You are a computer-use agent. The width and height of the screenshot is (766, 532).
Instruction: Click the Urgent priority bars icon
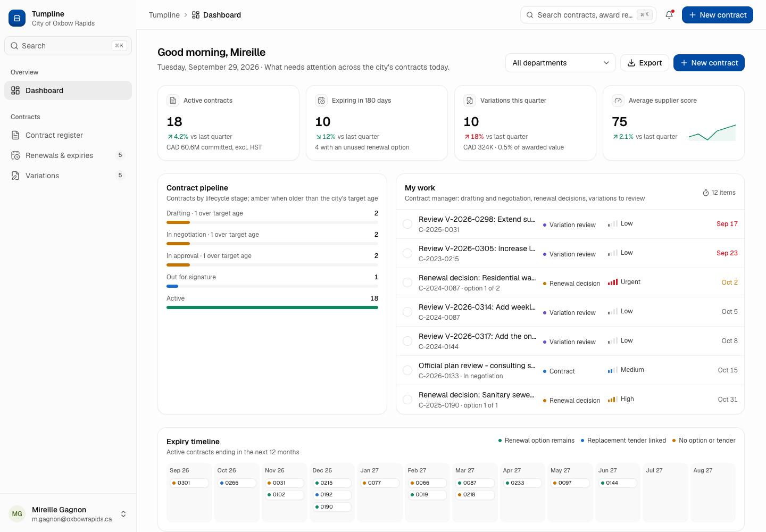coord(613,282)
